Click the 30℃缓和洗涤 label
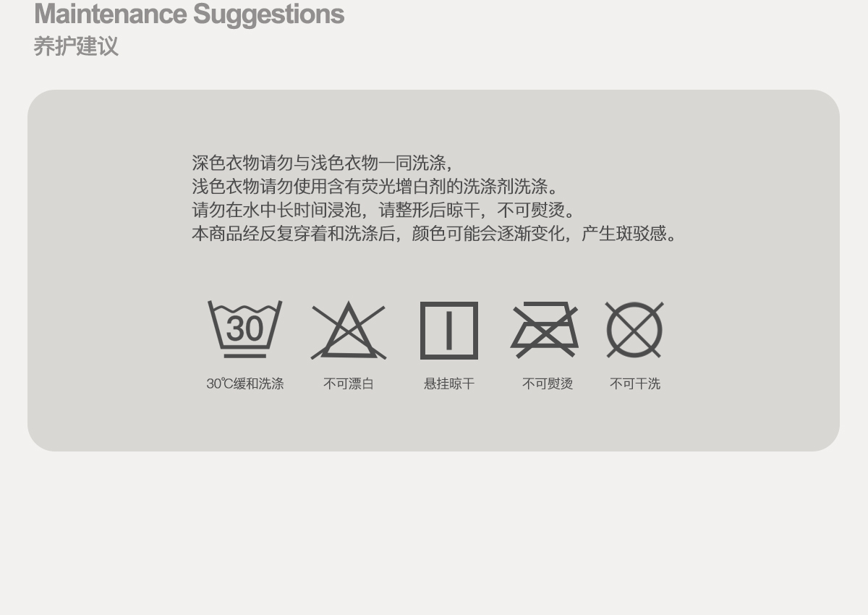 coord(245,383)
